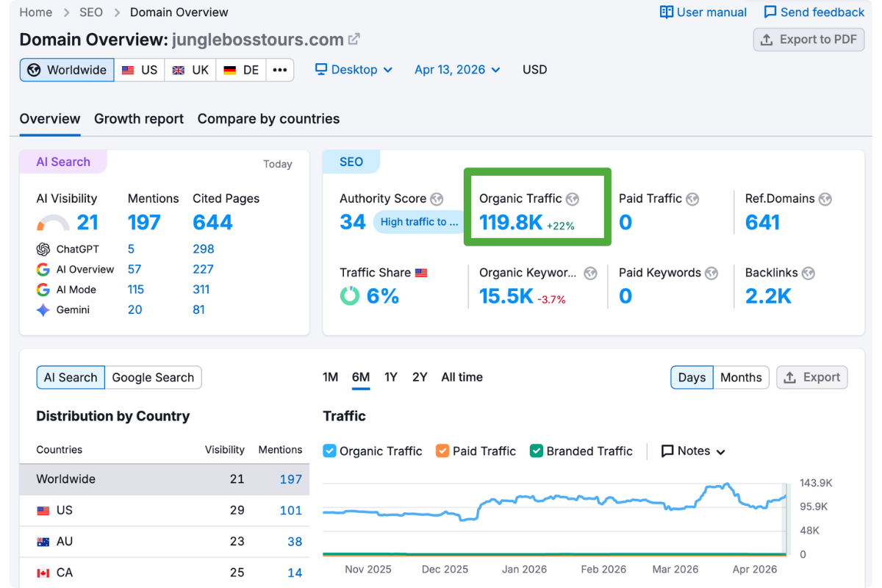Screen dimensions: 882x588
Task: Open the three-dot more countries menu
Action: [280, 70]
